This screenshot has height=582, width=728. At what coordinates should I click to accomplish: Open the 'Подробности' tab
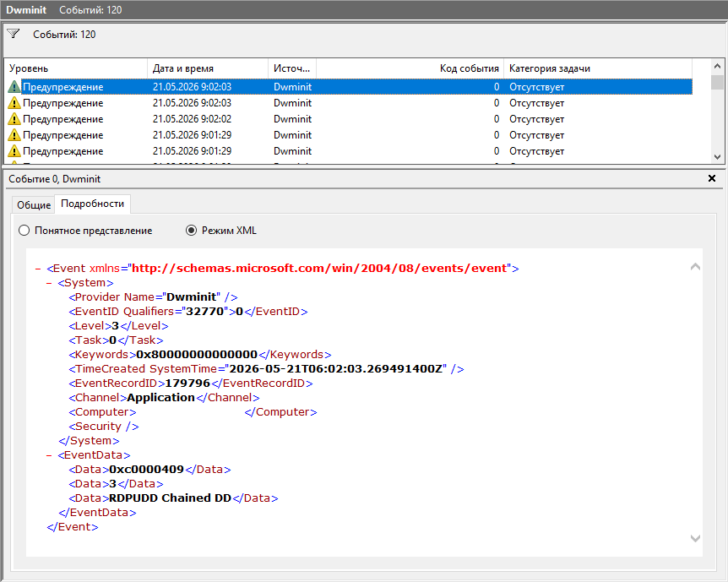point(92,204)
